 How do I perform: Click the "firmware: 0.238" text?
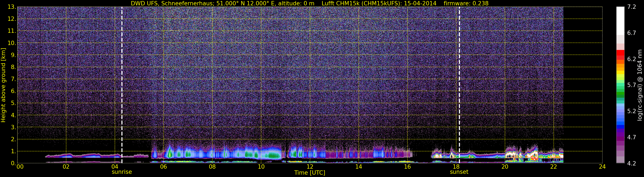(x=466, y=3)
